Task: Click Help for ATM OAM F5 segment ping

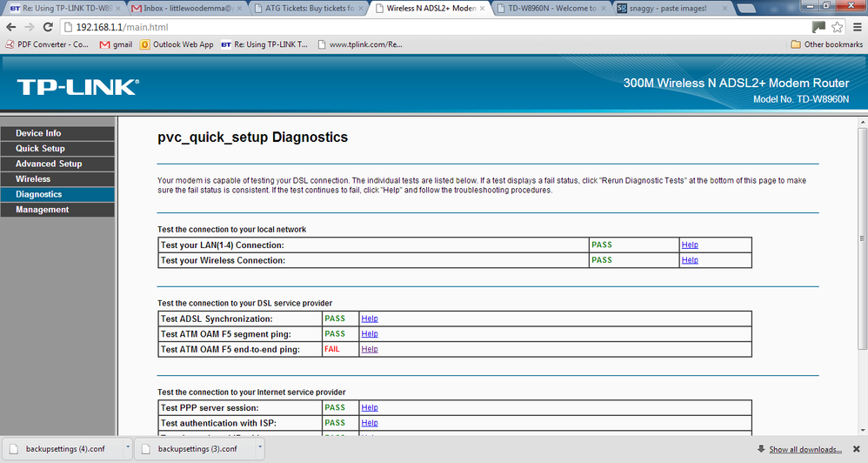Action: pyautogui.click(x=370, y=334)
